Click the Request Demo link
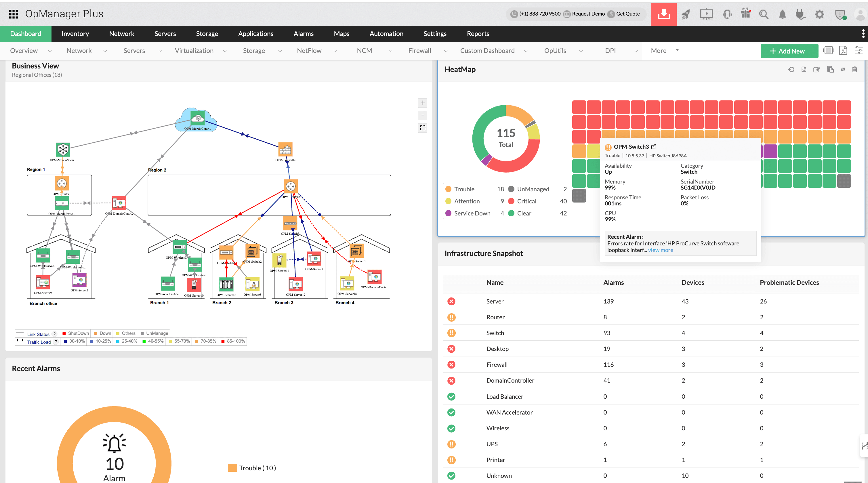Image resolution: width=868 pixels, height=483 pixels. pos(588,14)
